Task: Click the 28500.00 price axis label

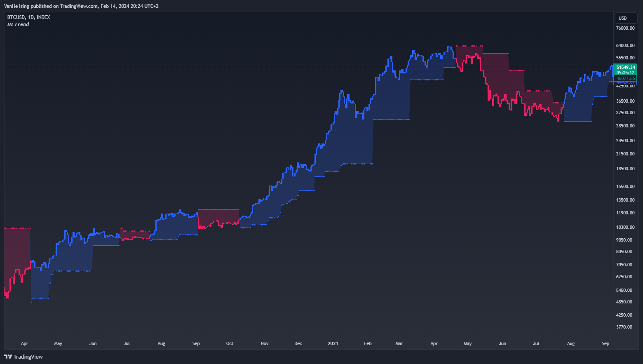Action: 625,126
